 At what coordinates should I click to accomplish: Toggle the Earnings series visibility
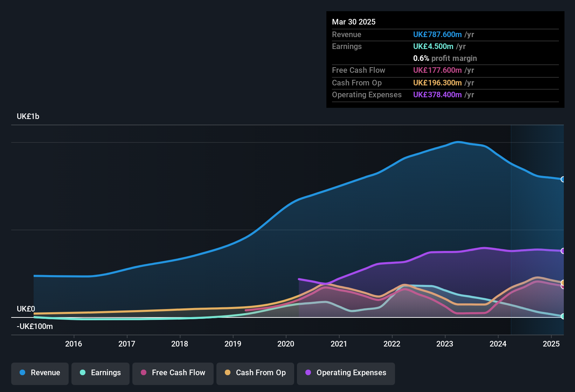point(101,373)
